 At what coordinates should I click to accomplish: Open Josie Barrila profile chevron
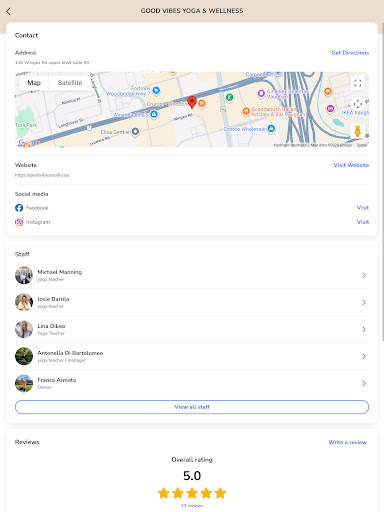(364, 302)
